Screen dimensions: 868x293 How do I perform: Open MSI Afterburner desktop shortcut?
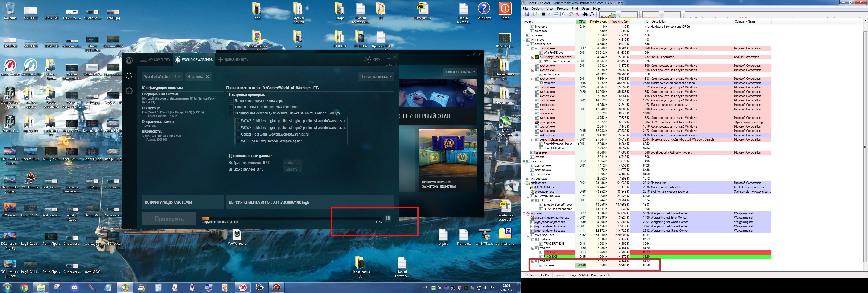coord(505,126)
